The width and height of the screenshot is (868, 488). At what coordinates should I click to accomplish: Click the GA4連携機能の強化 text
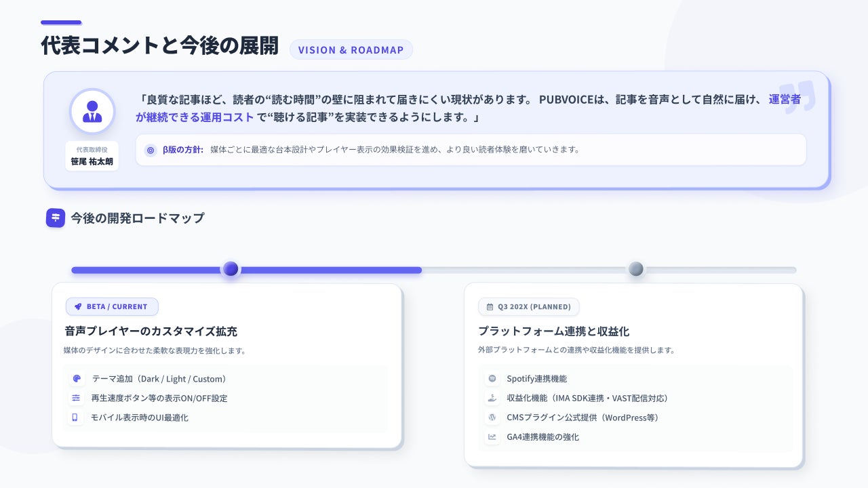tap(543, 437)
